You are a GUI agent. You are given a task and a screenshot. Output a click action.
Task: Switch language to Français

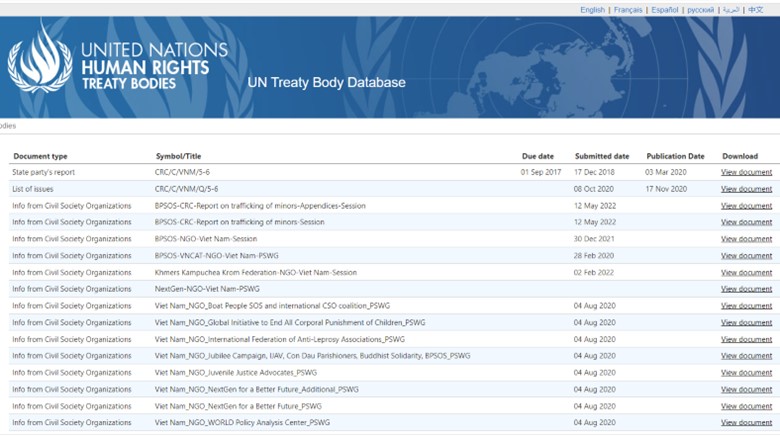(628, 10)
